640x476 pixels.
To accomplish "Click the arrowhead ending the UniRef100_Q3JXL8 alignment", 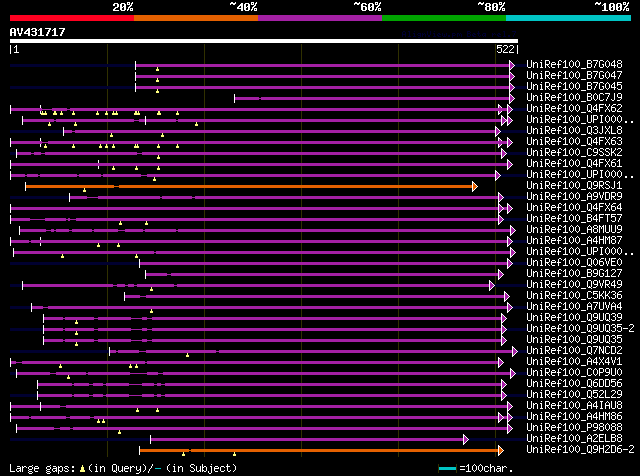I will (498, 131).
